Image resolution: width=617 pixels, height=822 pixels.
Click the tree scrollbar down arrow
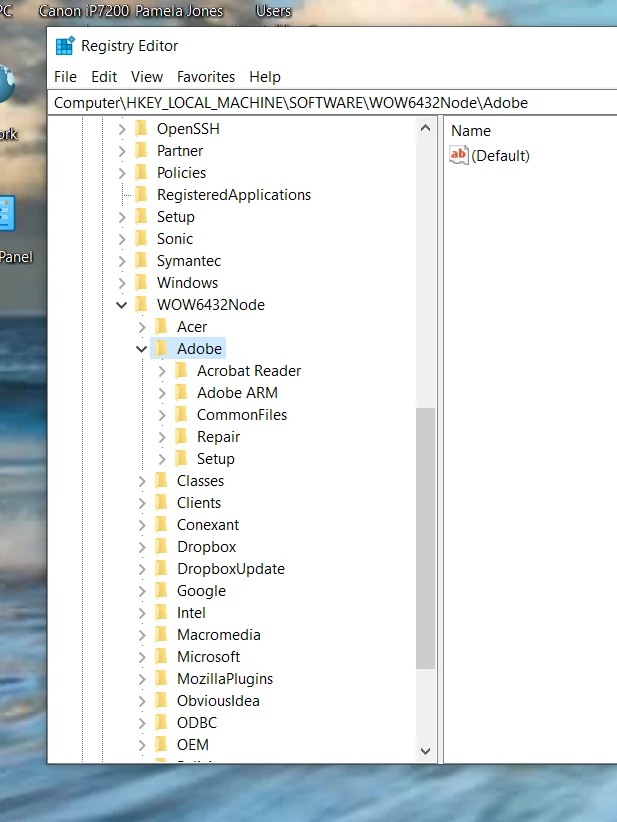pos(426,752)
